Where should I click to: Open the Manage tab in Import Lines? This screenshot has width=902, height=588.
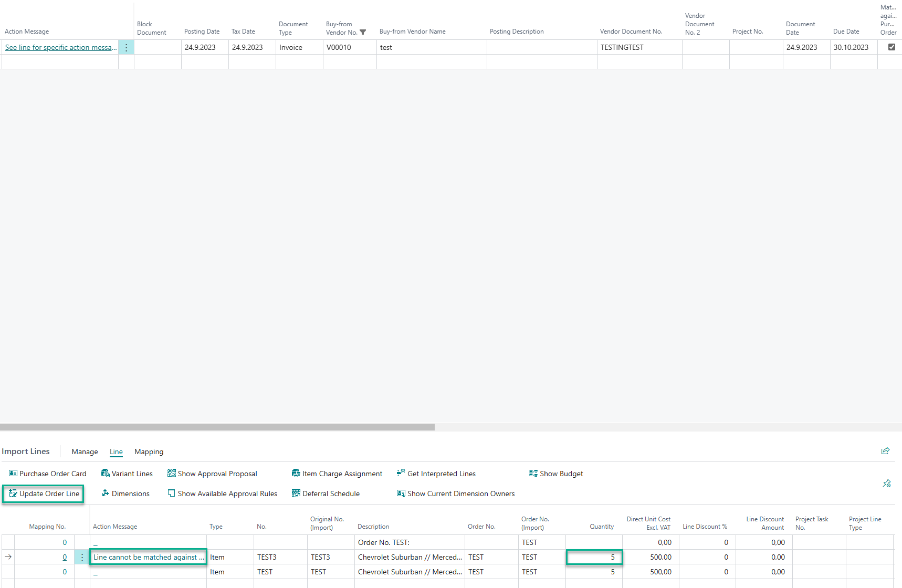(85, 451)
